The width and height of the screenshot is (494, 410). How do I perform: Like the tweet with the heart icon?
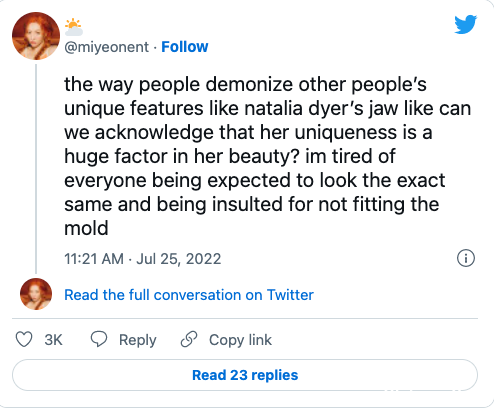pos(24,339)
